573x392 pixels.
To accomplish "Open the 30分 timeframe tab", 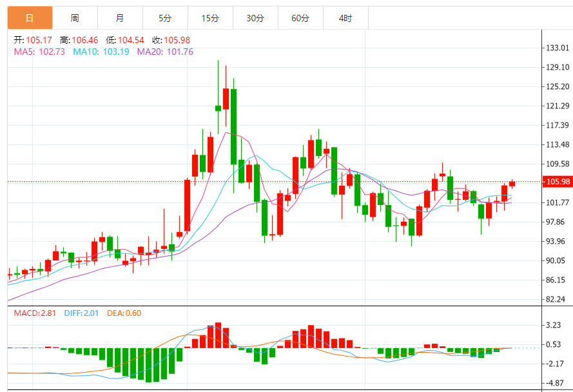I will [255, 18].
